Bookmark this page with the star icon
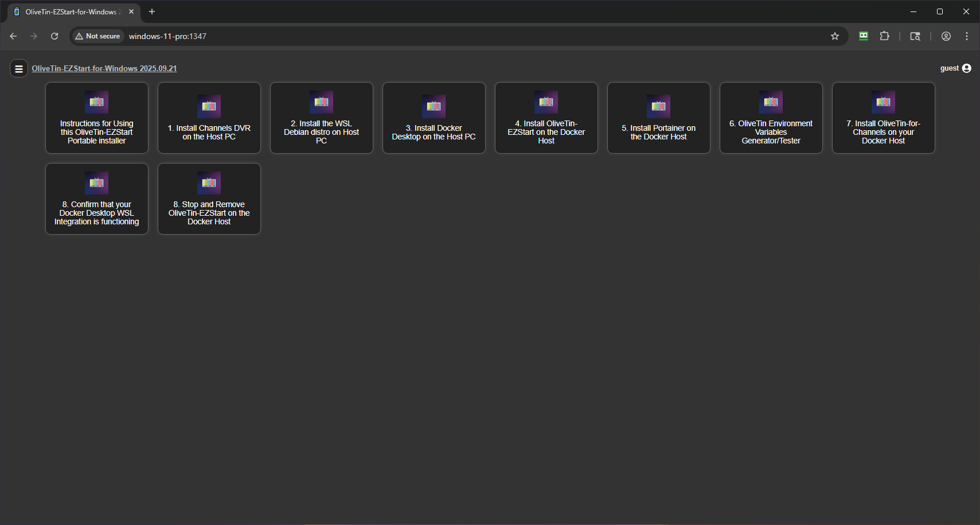This screenshot has height=525, width=980. point(834,36)
